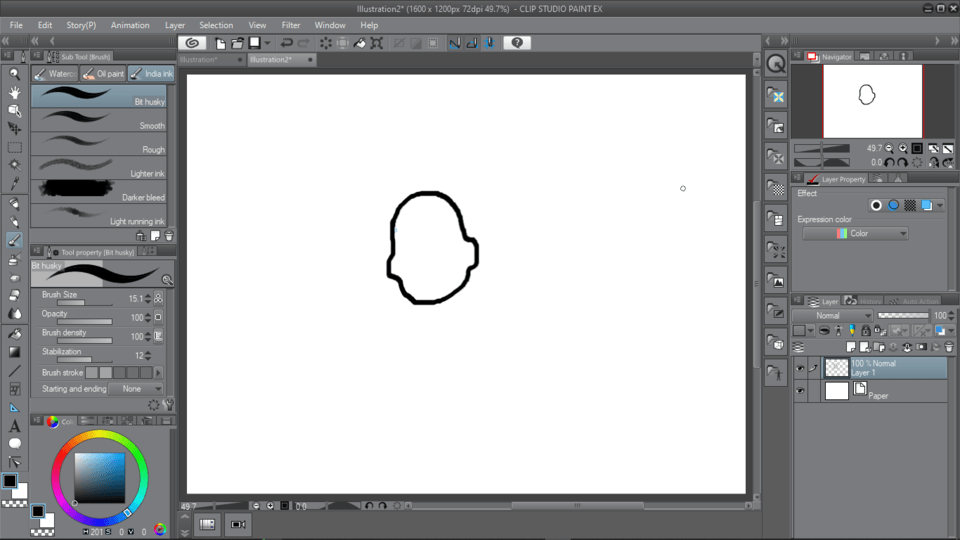Viewport: 960px width, 540px height.
Task: Hide Layer 1 using eye icon
Action: tap(800, 369)
